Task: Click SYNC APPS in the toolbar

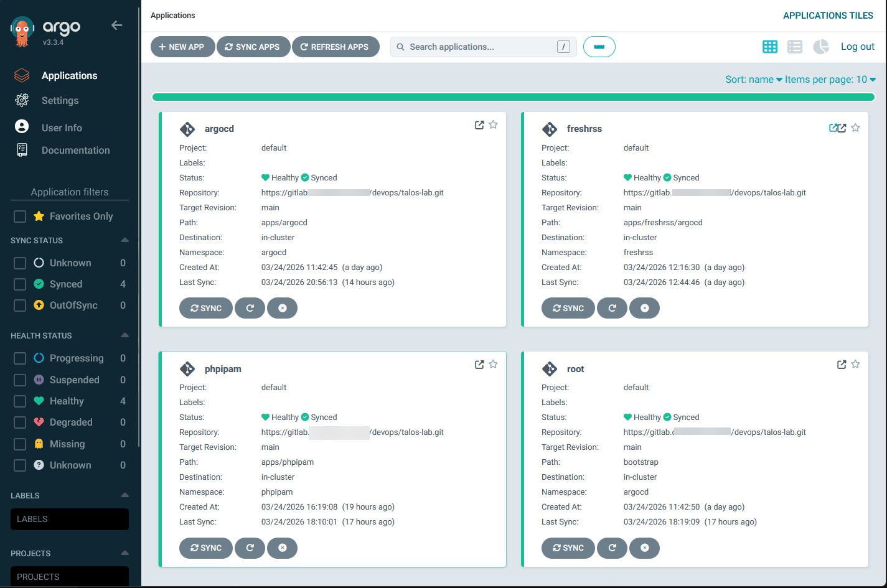Action: click(x=253, y=47)
